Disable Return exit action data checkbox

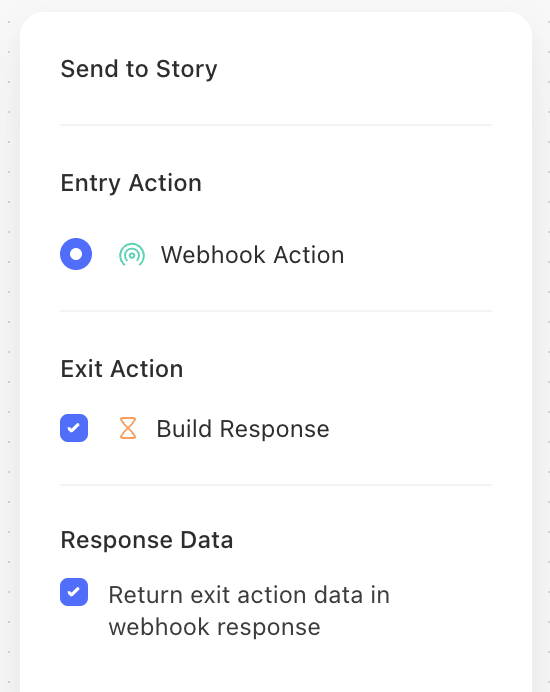tap(74, 592)
